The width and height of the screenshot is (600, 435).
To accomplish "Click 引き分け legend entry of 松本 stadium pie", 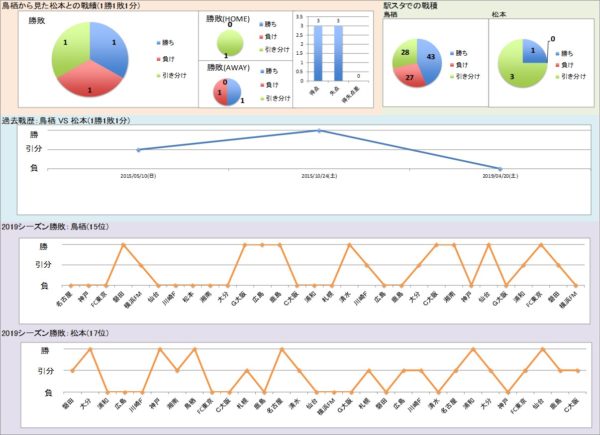I will pos(572,76).
